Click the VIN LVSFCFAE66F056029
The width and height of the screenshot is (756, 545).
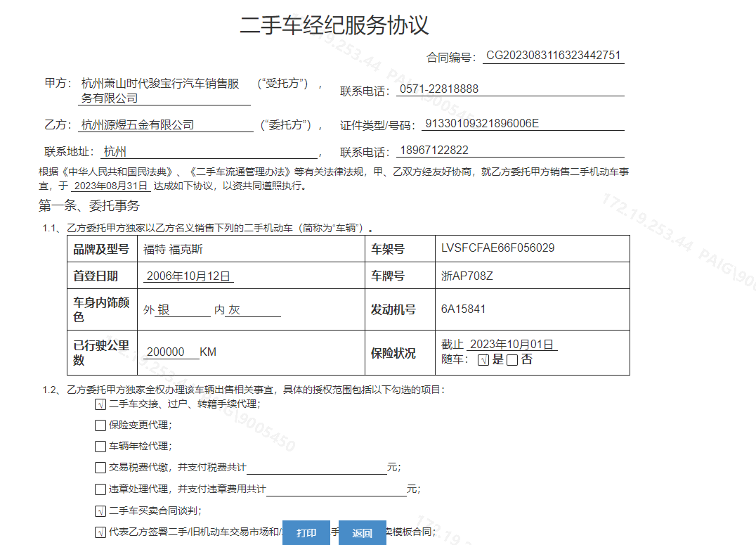click(x=497, y=248)
